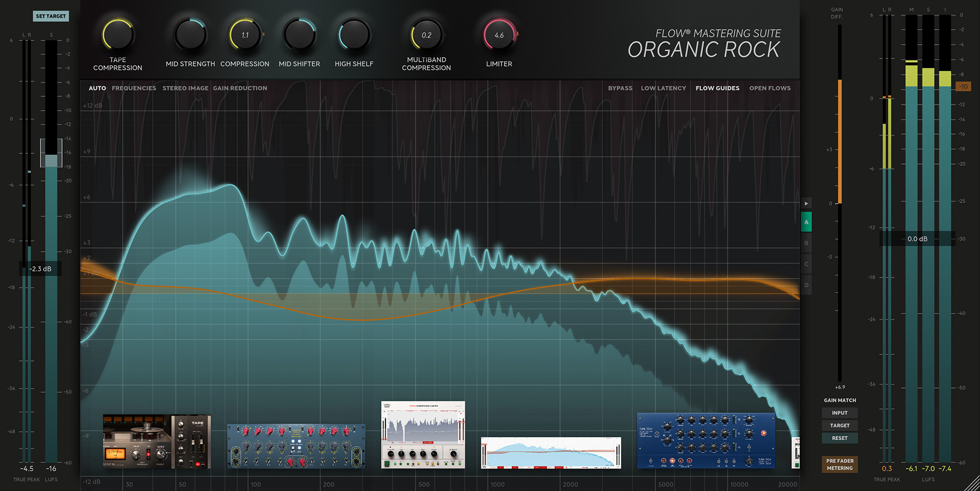Select the Mid Shifter knob

pos(300,35)
